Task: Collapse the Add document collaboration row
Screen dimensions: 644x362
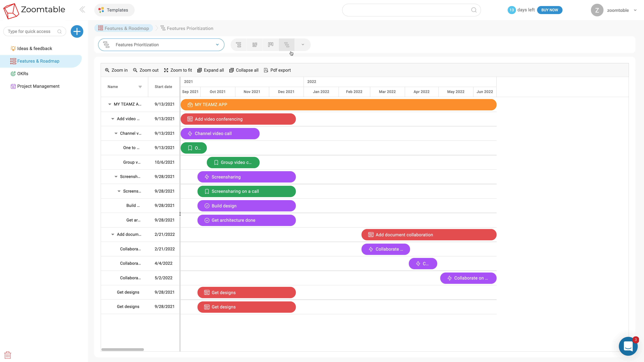Action: 113,234
